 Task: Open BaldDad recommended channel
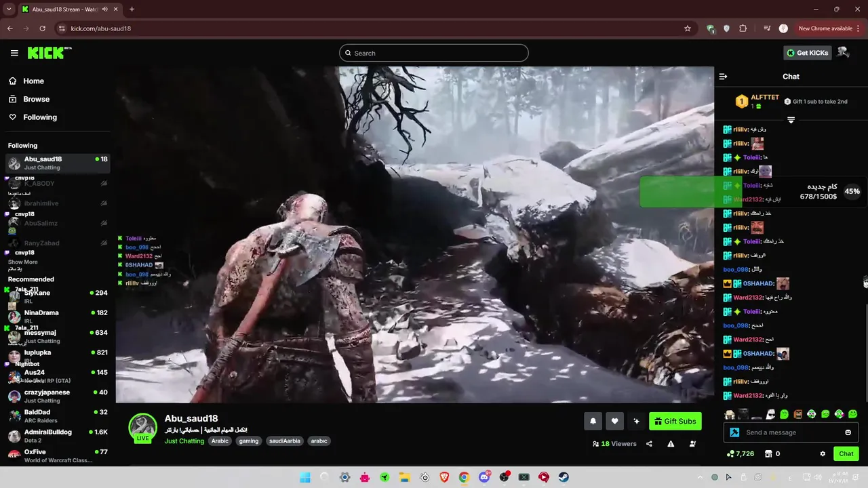(x=58, y=415)
